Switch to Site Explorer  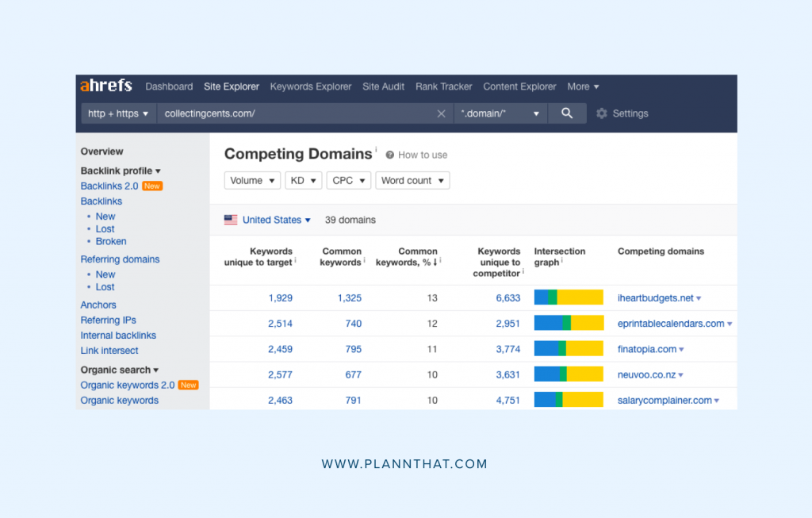(x=232, y=86)
